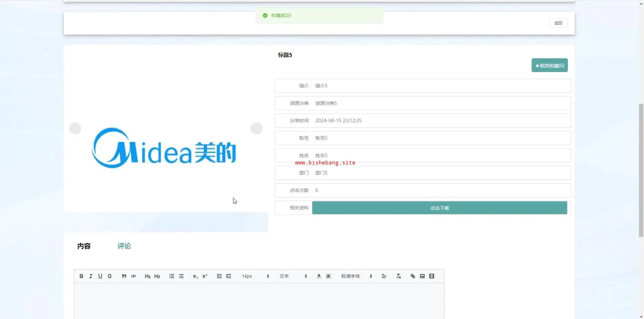Click the 返回 button
The height and width of the screenshot is (319, 644).
[x=558, y=23]
